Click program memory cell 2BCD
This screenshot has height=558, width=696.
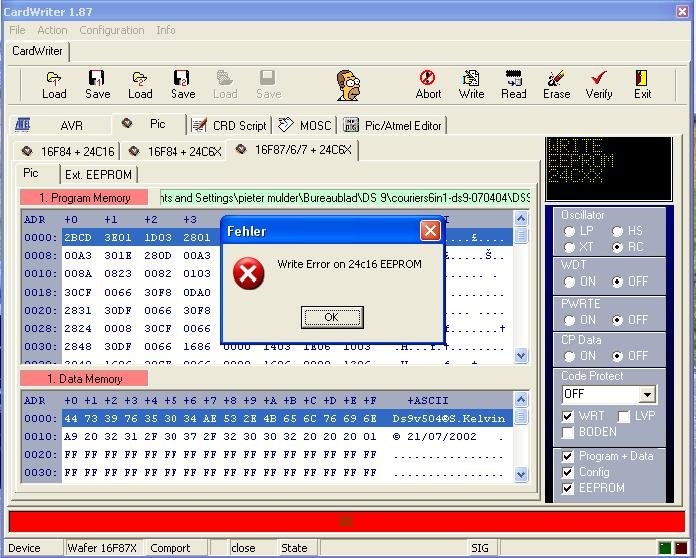tap(78, 237)
